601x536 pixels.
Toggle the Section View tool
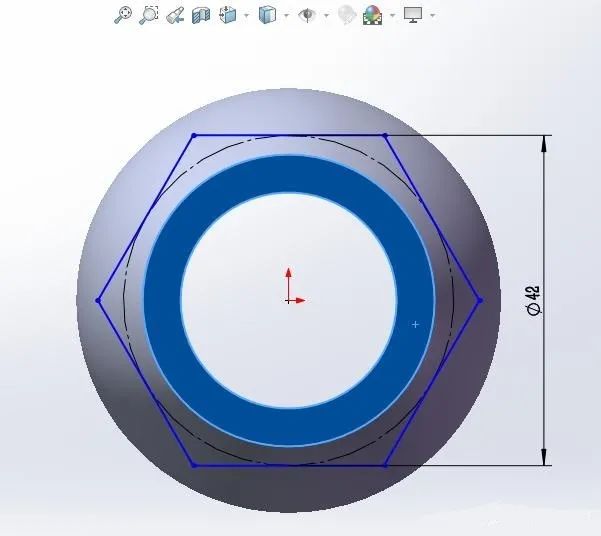point(201,16)
